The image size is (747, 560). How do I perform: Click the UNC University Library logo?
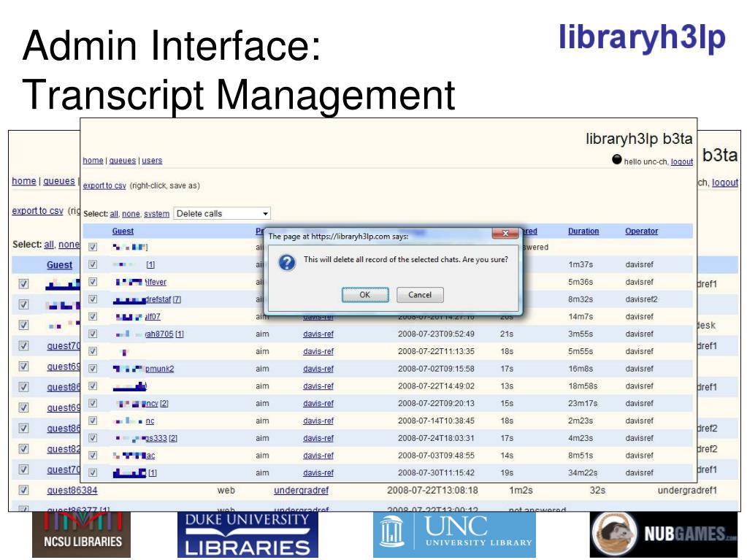[454, 534]
